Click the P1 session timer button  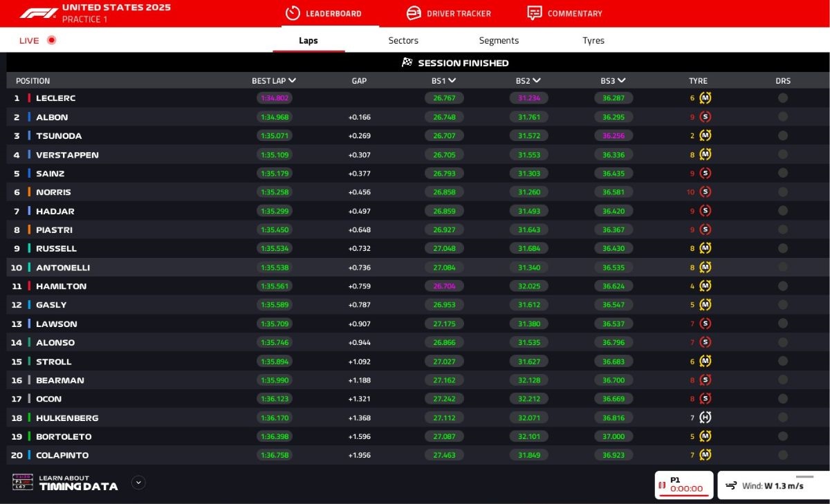(683, 485)
